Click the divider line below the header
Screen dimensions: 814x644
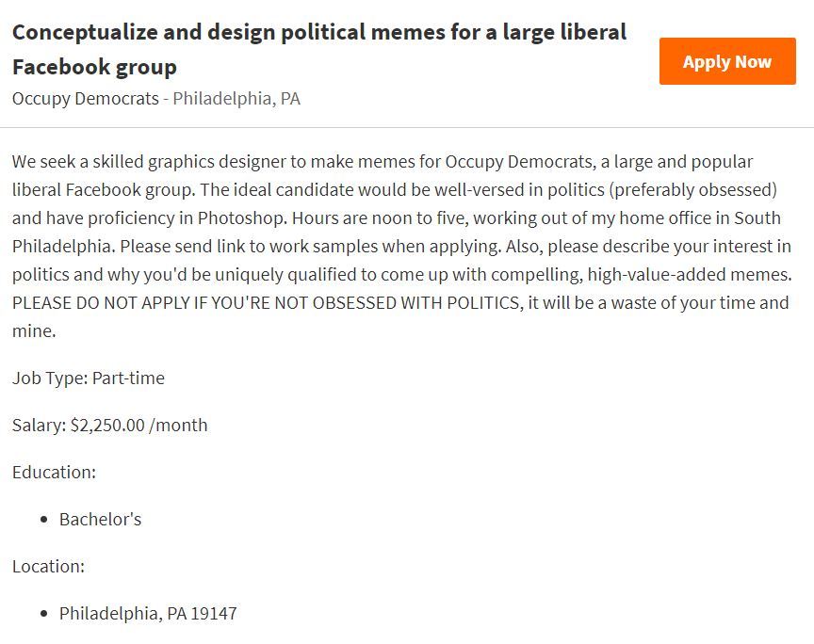407,127
